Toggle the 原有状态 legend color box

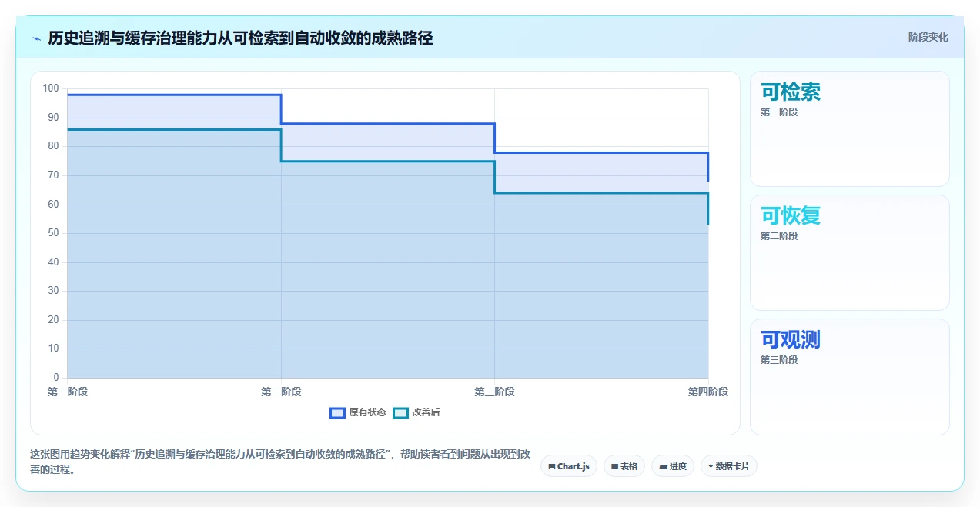pos(337,412)
